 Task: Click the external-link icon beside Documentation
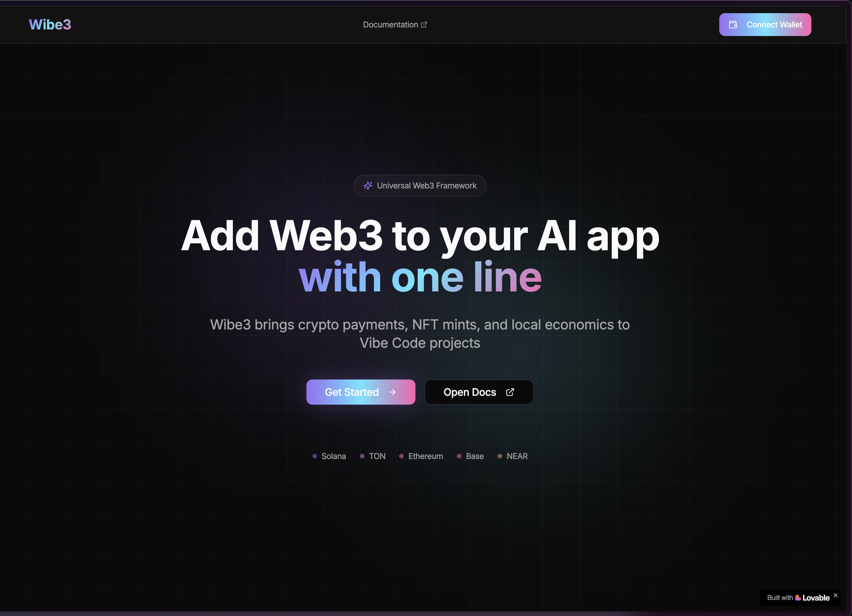coord(424,24)
